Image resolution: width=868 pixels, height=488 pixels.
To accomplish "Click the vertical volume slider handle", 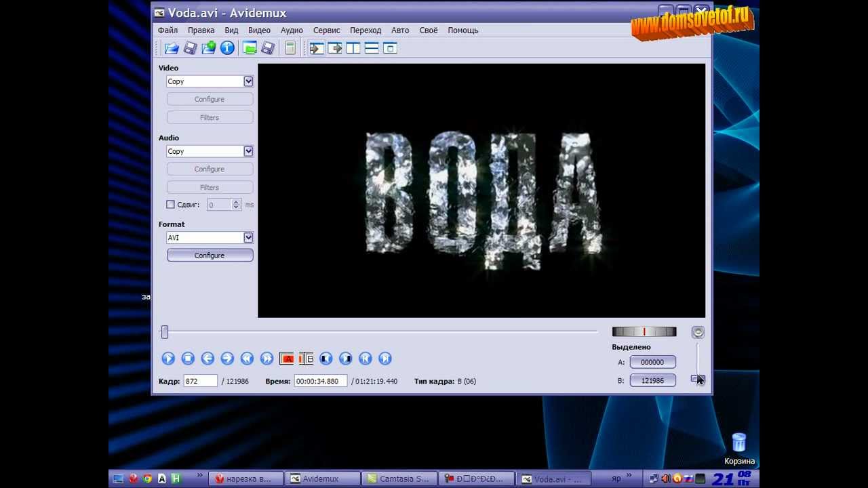I will coord(698,379).
